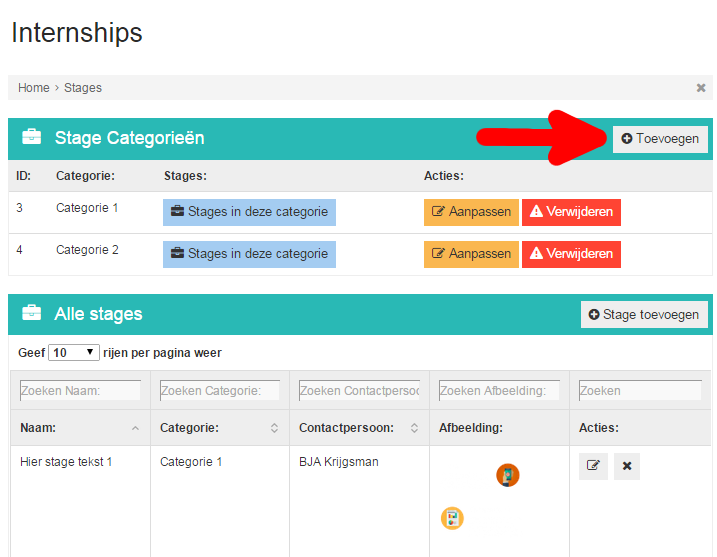Click the Toevoegen button for categories
This screenshot has height=557, width=717.
pyautogui.click(x=660, y=139)
